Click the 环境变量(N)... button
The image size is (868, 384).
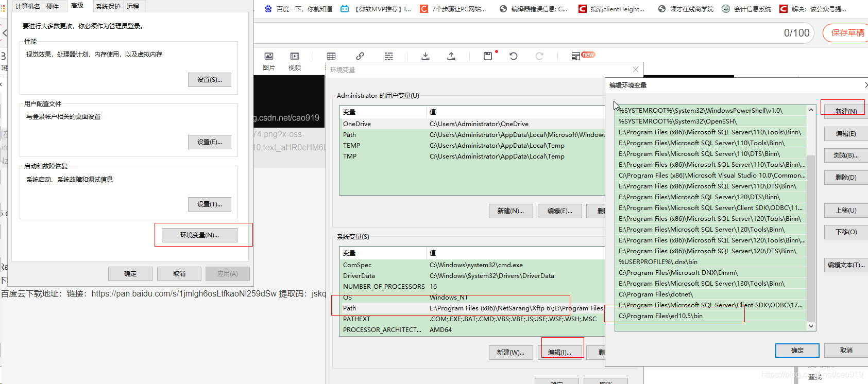(199, 235)
